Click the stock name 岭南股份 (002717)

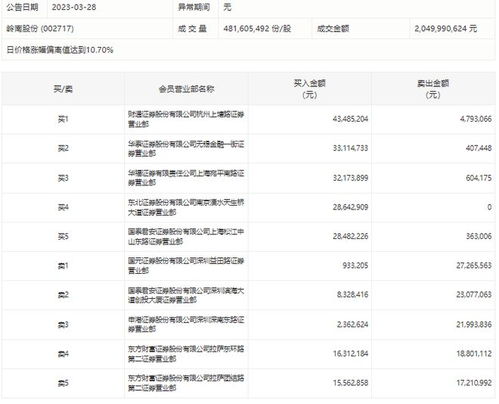point(40,28)
